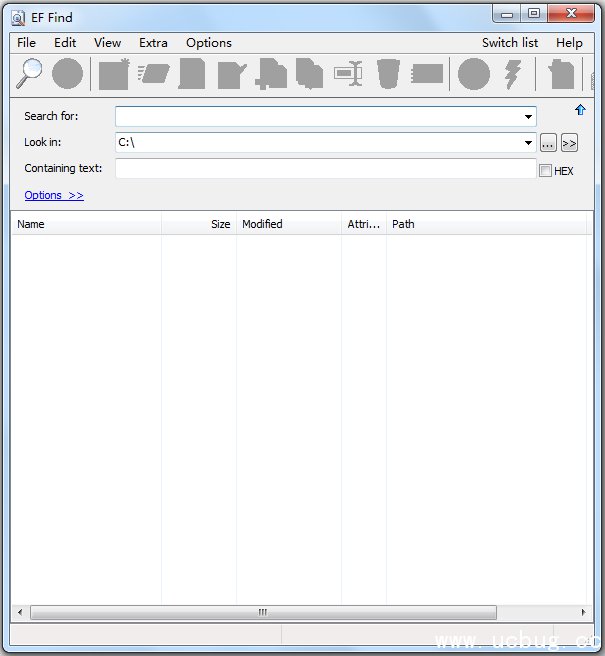Viewport: 605px width, 656px height.
Task: Open the File menu
Action: coord(26,43)
